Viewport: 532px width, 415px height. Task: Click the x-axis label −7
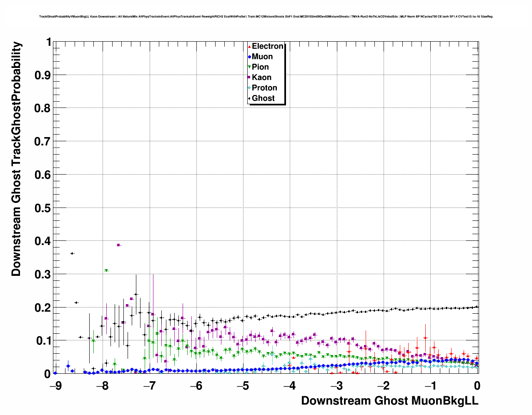tap(149, 385)
